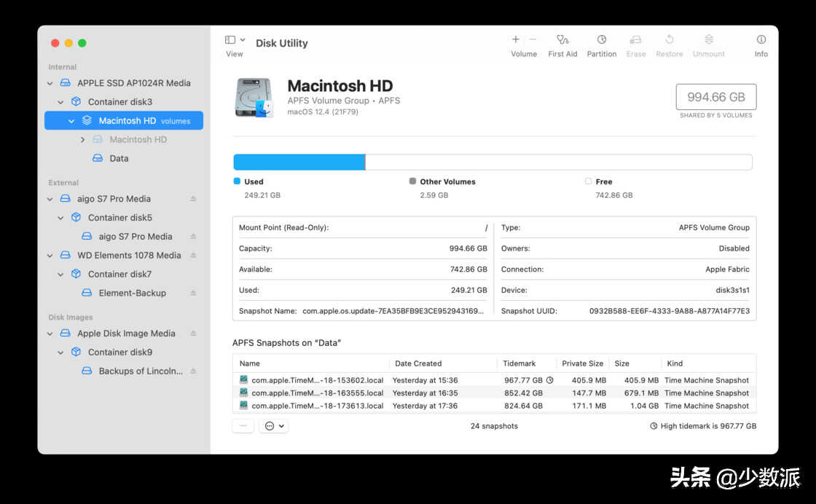This screenshot has width=816, height=504.
Task: Open the snapshot actions ellipsis menu
Action: 274,426
